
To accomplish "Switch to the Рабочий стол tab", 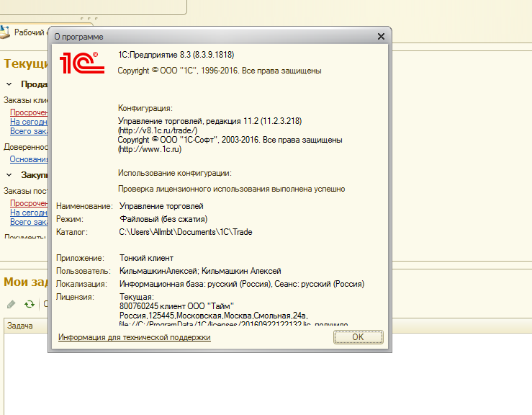I will tap(29, 32).
